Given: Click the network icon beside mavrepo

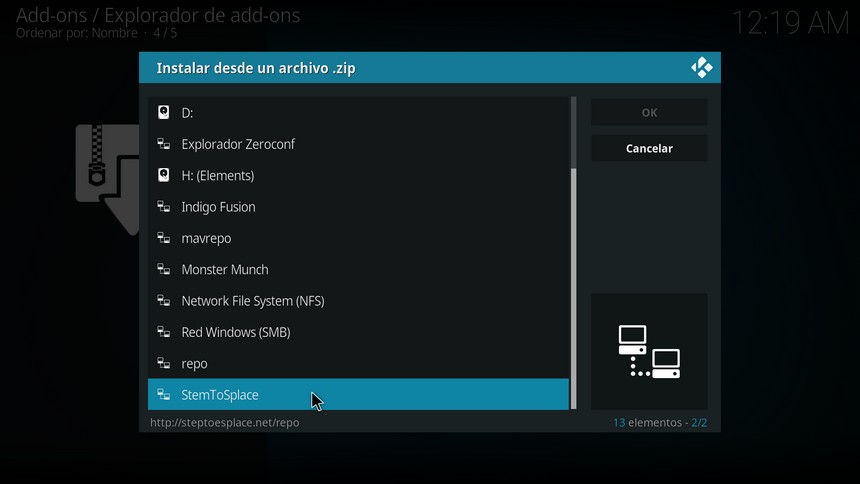Looking at the screenshot, I should pyautogui.click(x=163, y=238).
